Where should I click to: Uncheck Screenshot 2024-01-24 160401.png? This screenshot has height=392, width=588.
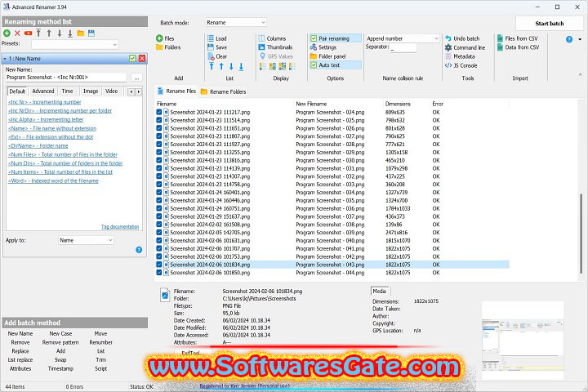pyautogui.click(x=159, y=193)
